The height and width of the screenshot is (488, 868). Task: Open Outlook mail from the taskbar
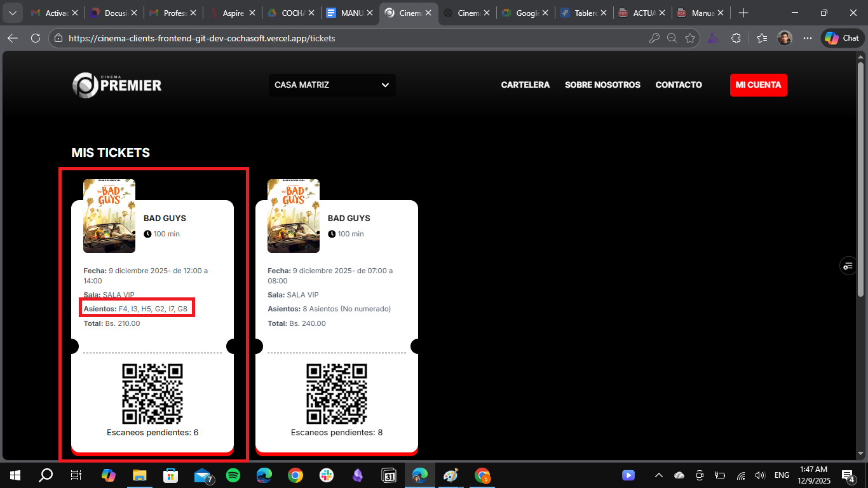(x=202, y=475)
